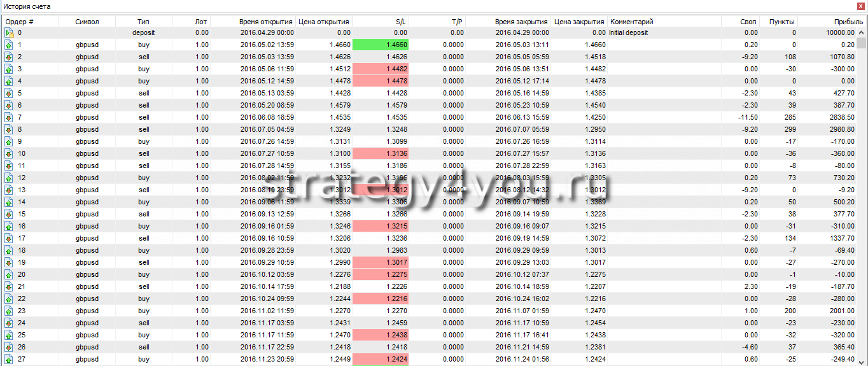Image resolution: width=868 pixels, height=366 pixels.
Task: Click the red S/L cell of order 3
Action: pyautogui.click(x=380, y=69)
